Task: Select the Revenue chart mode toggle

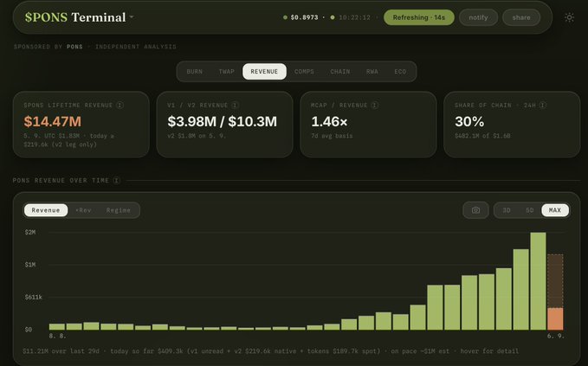Action: point(46,210)
